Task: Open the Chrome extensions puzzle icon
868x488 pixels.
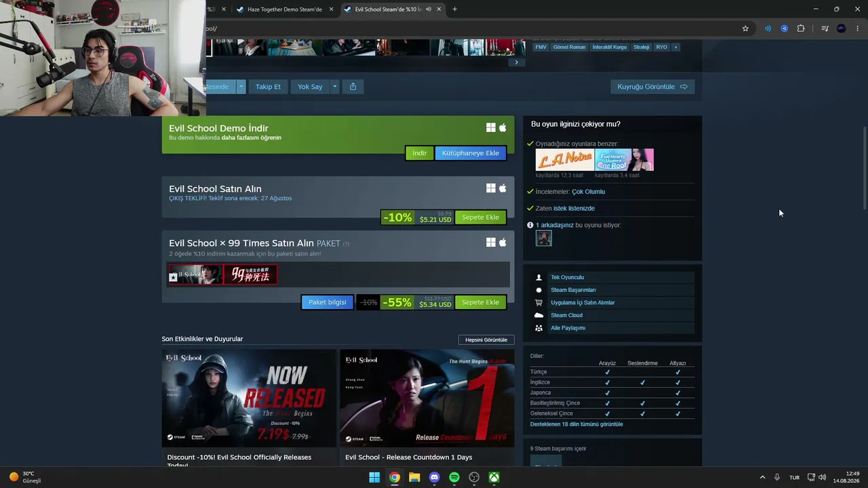Action: coord(801,28)
